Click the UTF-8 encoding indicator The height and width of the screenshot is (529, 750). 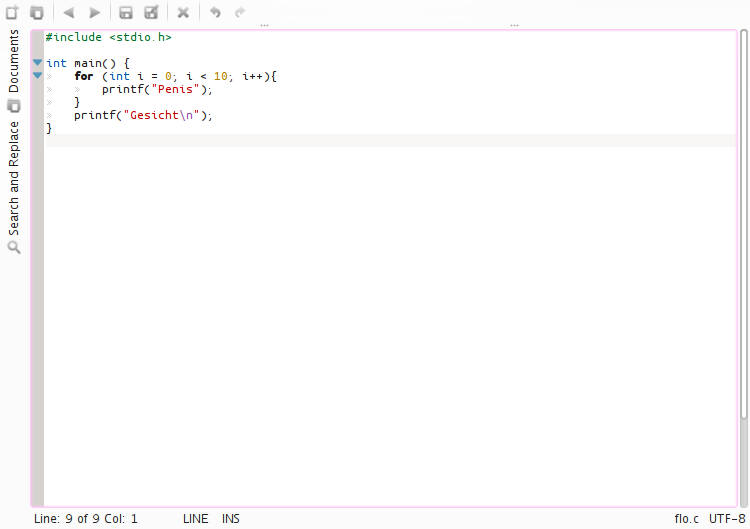pos(727,519)
